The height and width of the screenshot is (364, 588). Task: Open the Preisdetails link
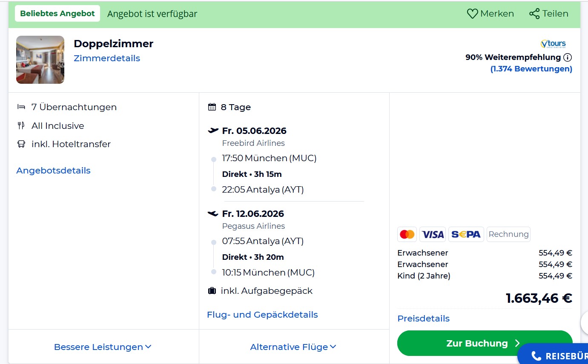(423, 318)
